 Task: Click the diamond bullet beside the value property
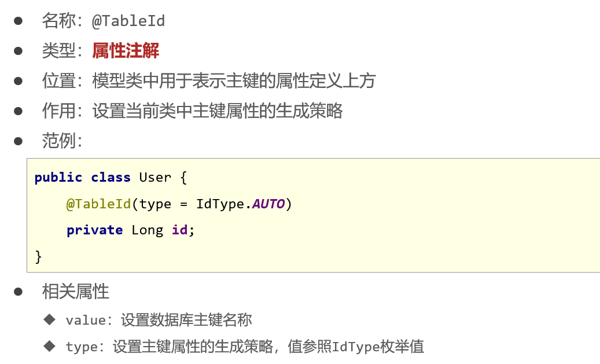coord(49,319)
